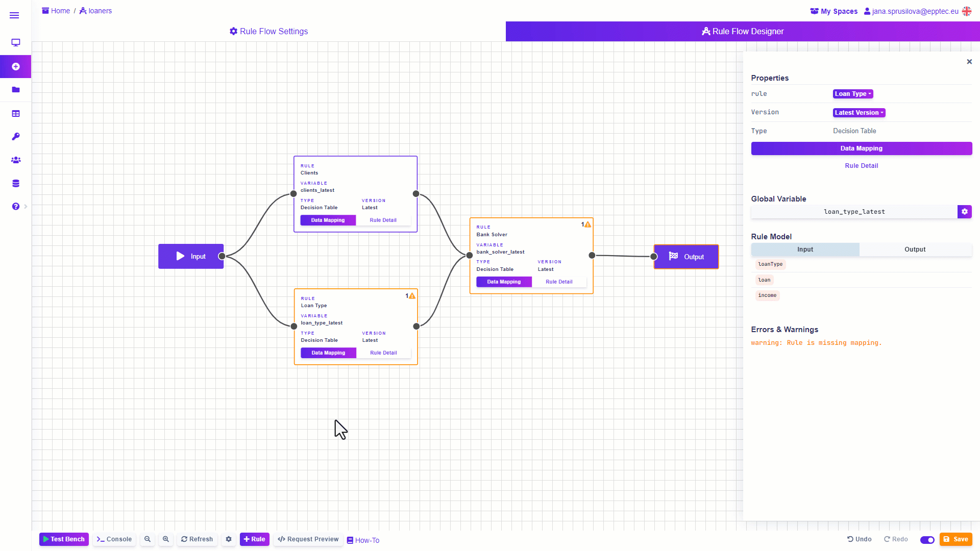Click the key icon in sidebar

(x=16, y=137)
